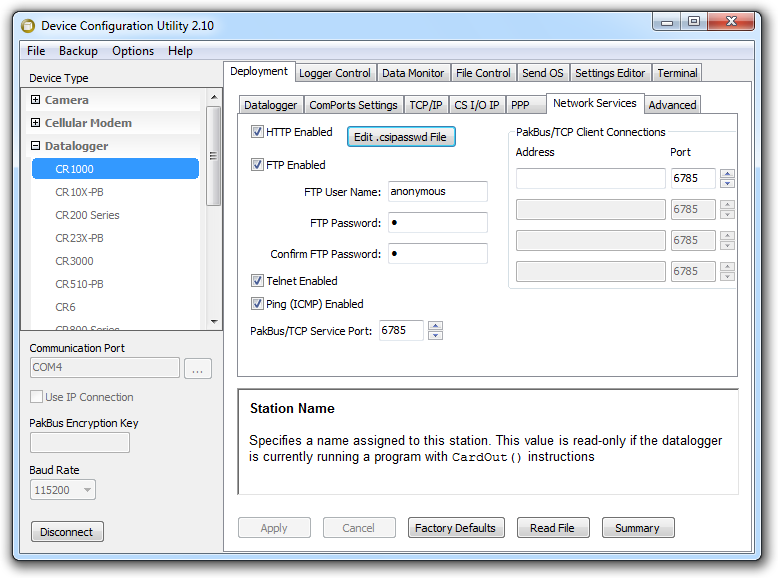Click the FTP Password field

(438, 223)
